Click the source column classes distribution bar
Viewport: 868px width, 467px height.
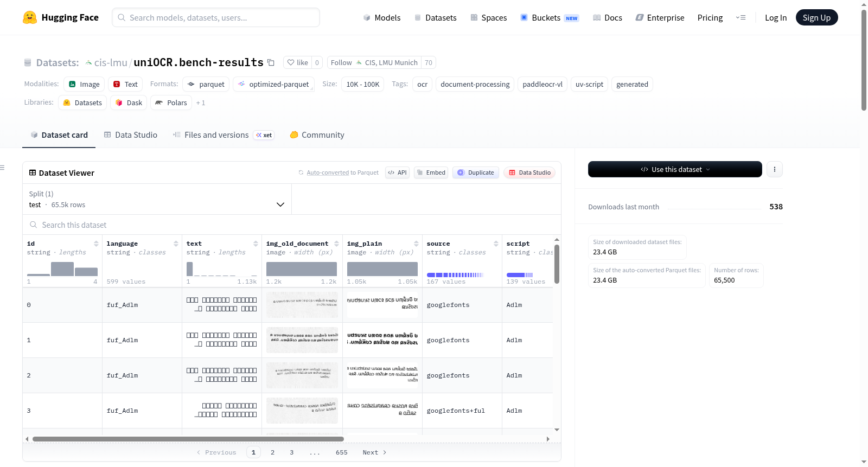[x=455, y=275]
